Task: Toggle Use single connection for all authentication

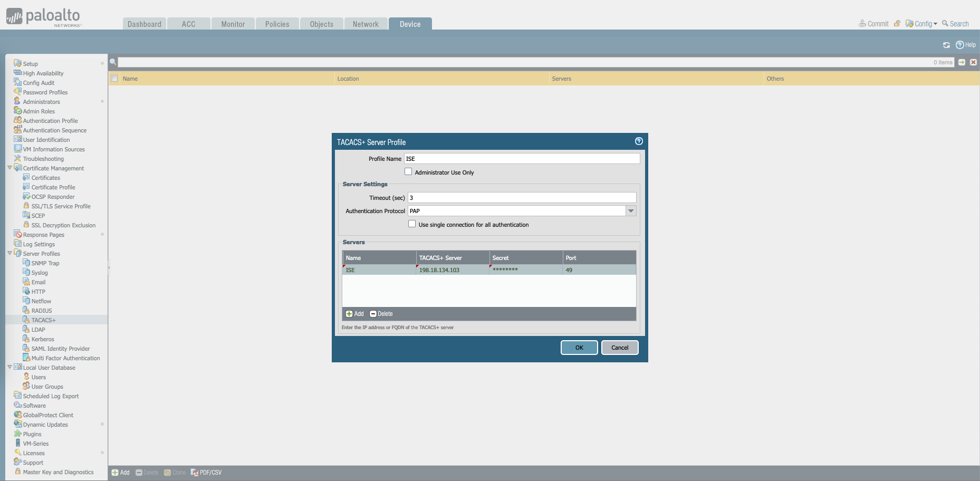Action: tap(412, 224)
